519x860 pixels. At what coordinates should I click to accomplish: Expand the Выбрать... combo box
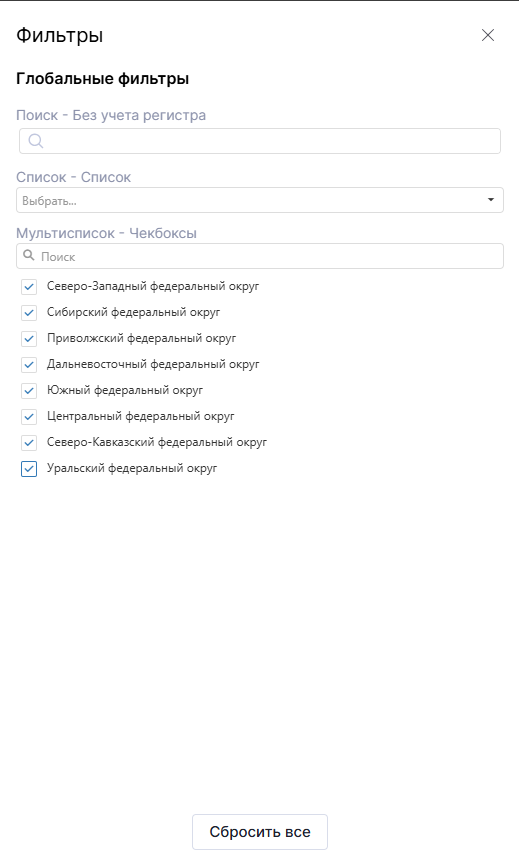click(260, 200)
